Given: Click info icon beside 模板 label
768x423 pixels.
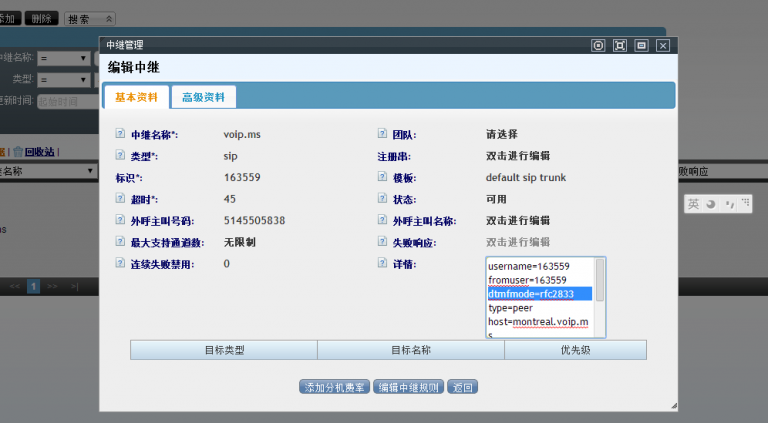Looking at the screenshot, I should coord(382,177).
